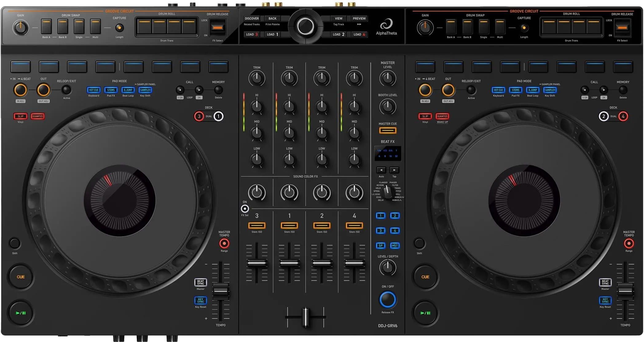The height and width of the screenshot is (342, 644).
Task: Click the left deck loop OUT button
Action: [43, 90]
